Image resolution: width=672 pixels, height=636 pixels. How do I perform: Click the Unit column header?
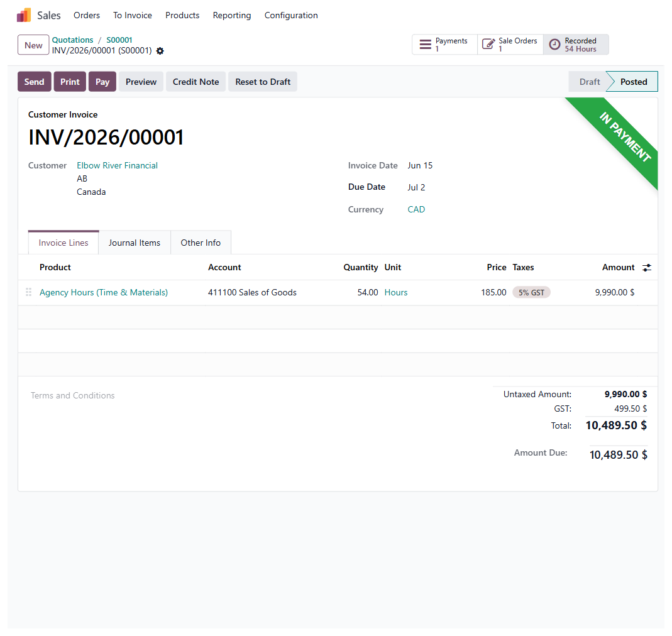coord(392,268)
